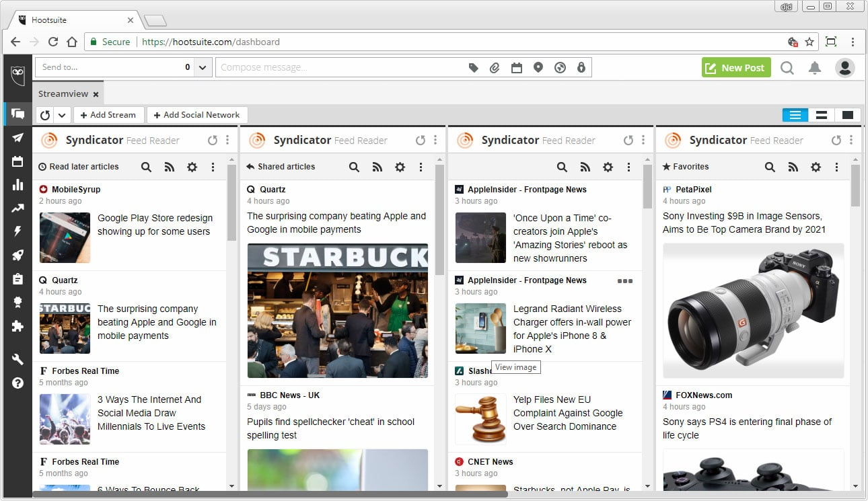Screen dimensions: 868x501
Task: Open more options in Shared articles toolbar
Action: tap(421, 167)
